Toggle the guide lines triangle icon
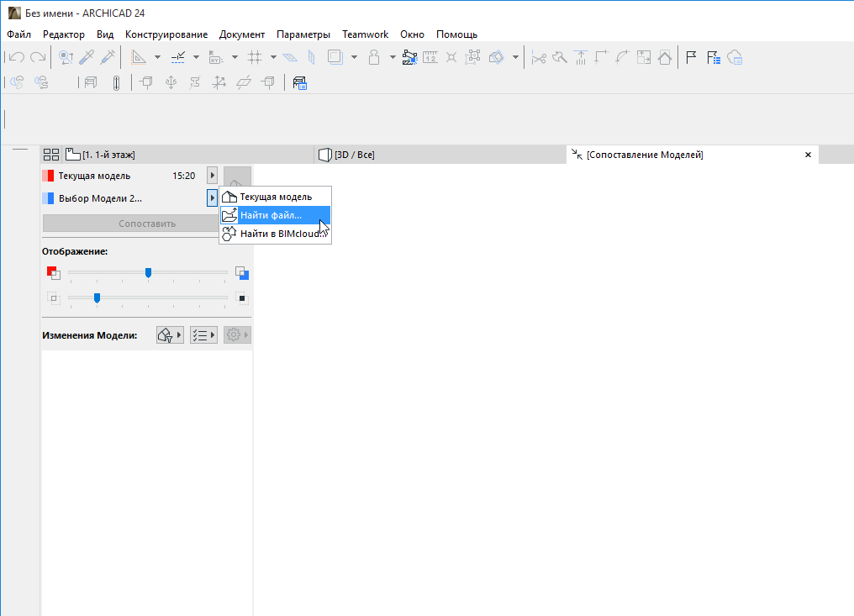This screenshot has width=854, height=616. (139, 57)
